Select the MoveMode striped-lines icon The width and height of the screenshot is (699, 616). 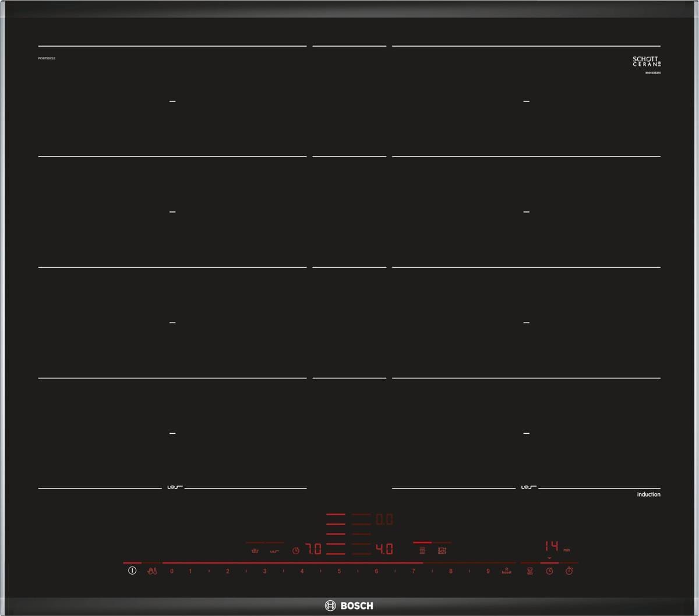click(422, 550)
